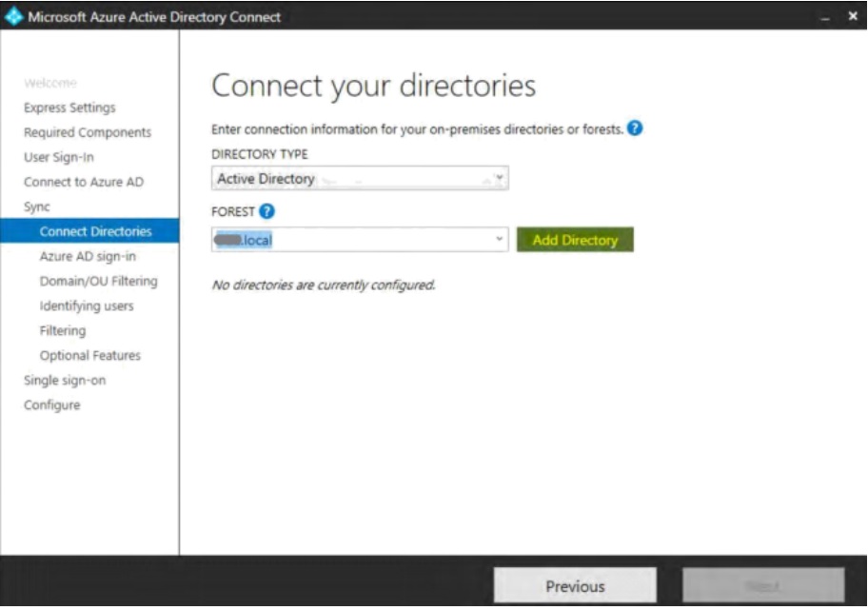Go to Azure AD sign-in step
Image resolution: width=868 pixels, height=610 pixels.
(88, 256)
